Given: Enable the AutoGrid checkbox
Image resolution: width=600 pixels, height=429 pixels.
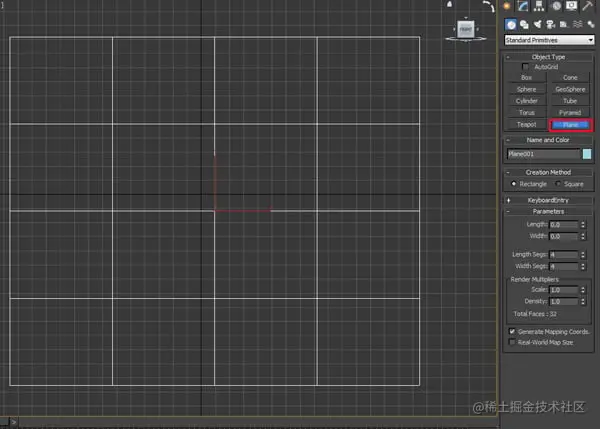Looking at the screenshot, I should point(525,67).
